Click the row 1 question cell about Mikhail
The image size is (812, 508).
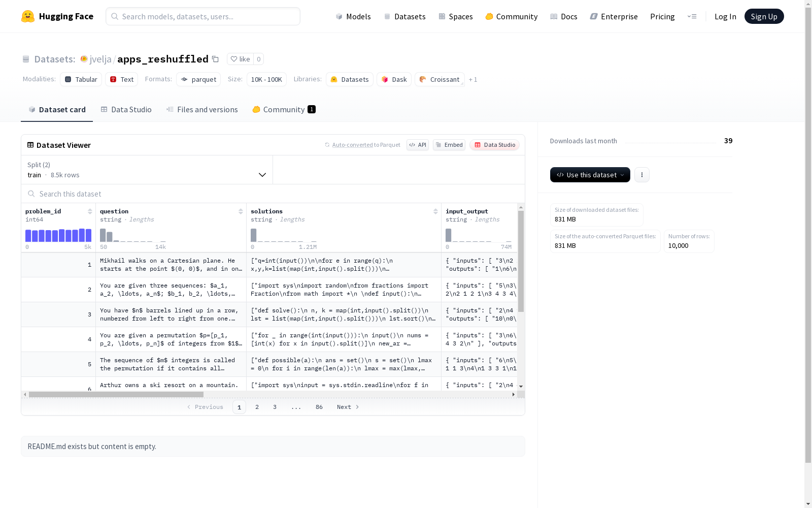pos(171,265)
